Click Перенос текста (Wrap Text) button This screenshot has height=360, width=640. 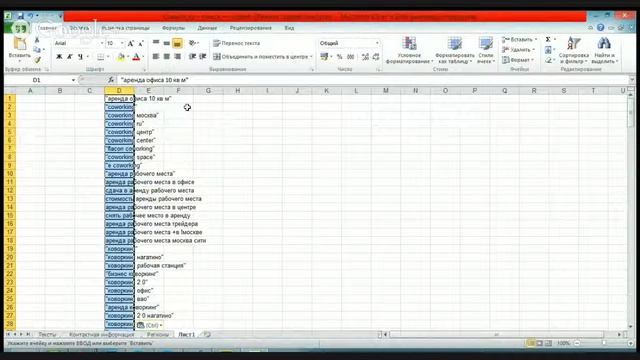(237, 43)
